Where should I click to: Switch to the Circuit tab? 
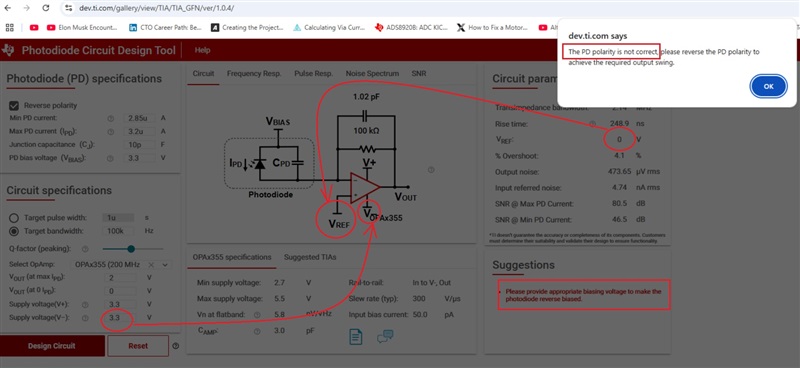coord(203,73)
